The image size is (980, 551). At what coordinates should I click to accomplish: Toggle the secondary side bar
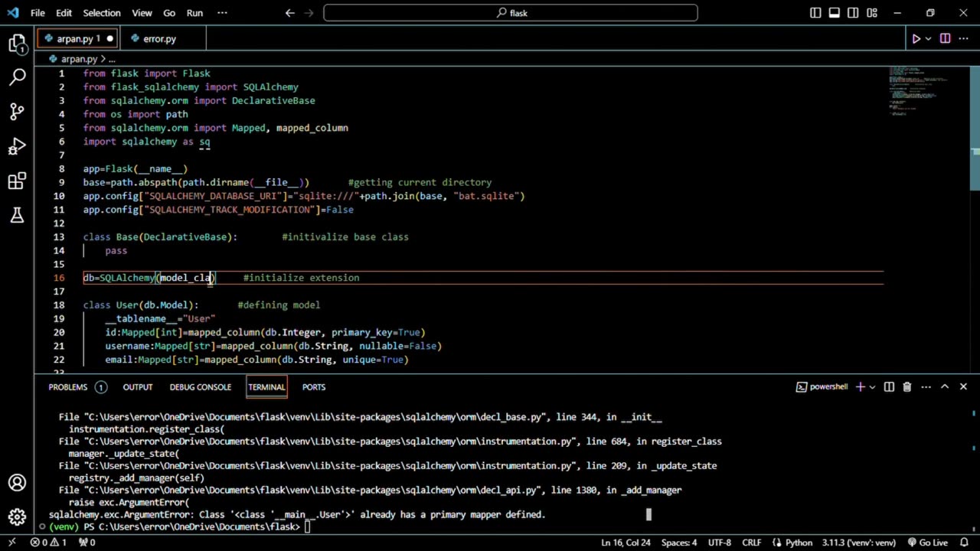[853, 13]
